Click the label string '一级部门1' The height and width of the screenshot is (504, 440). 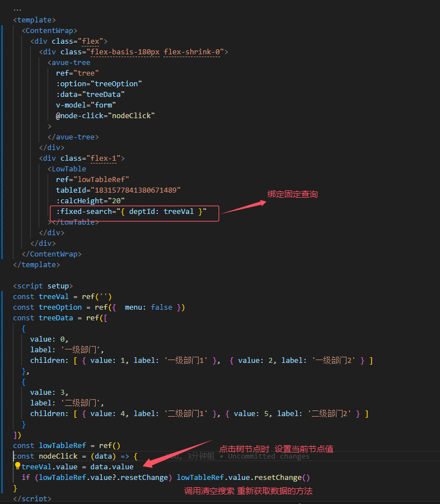click(190, 361)
